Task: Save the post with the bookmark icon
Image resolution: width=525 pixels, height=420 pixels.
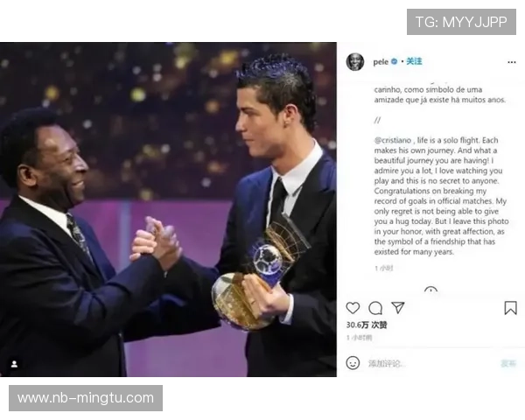Action: [510, 308]
